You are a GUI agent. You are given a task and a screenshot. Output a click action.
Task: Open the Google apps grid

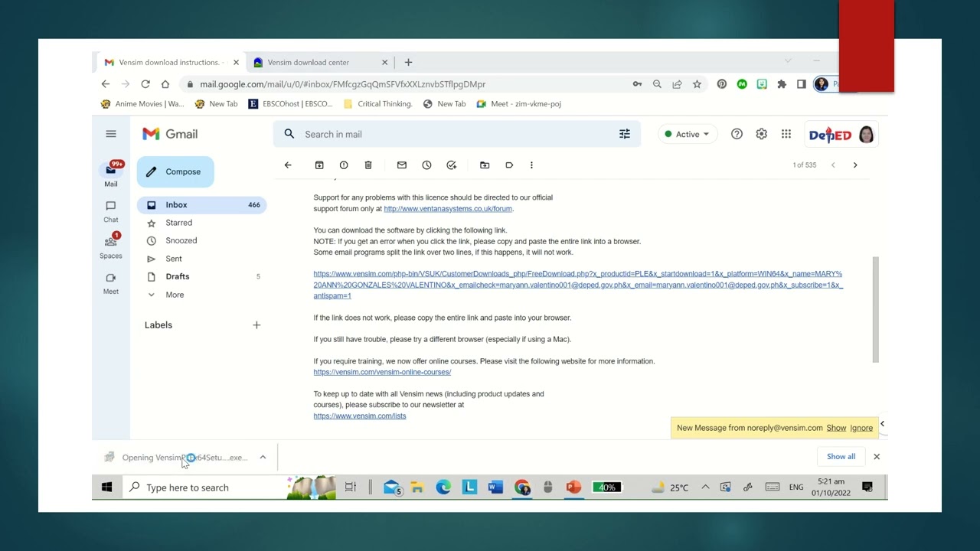tap(786, 134)
